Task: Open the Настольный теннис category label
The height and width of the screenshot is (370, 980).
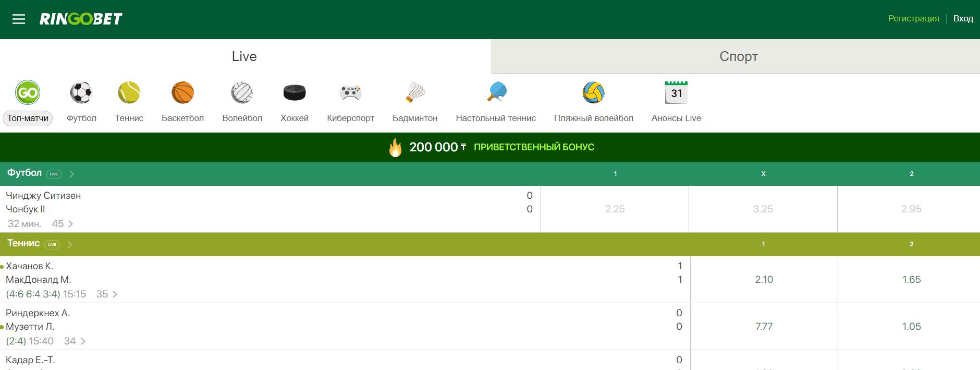Action: pos(496,118)
